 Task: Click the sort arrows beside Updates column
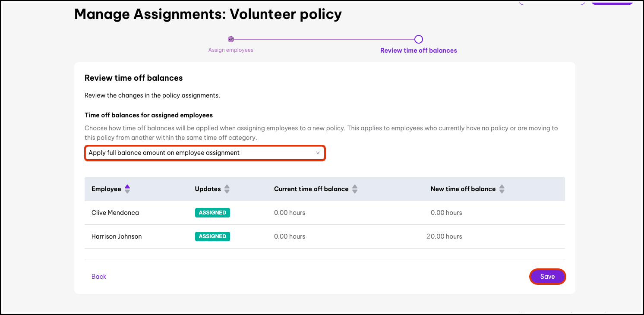pyautogui.click(x=227, y=189)
